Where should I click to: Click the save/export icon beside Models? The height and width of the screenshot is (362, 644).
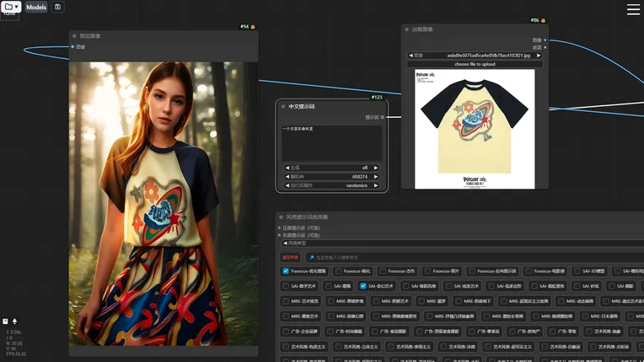click(57, 7)
